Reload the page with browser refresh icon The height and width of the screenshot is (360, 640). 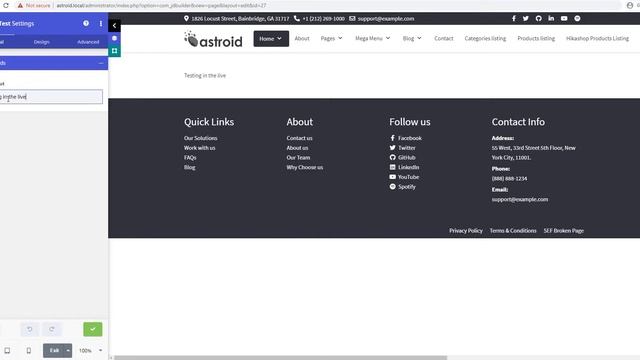(x=6, y=5)
